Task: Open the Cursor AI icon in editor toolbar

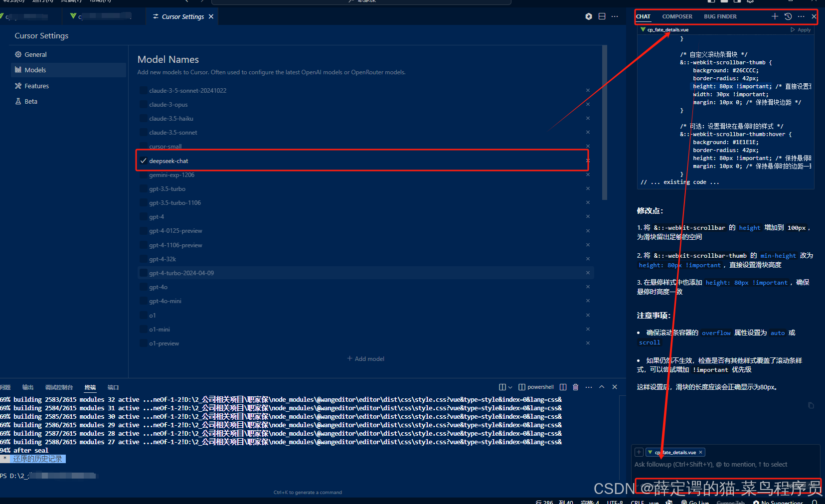Action: [589, 16]
